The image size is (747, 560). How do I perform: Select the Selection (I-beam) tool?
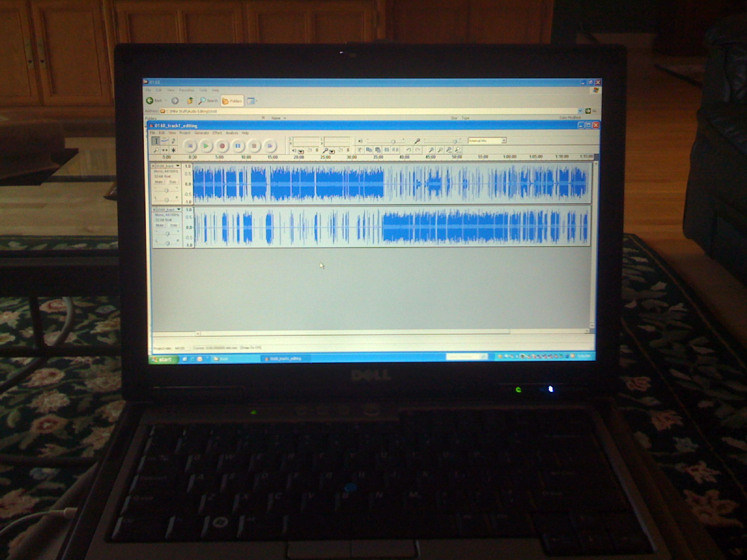point(156,141)
